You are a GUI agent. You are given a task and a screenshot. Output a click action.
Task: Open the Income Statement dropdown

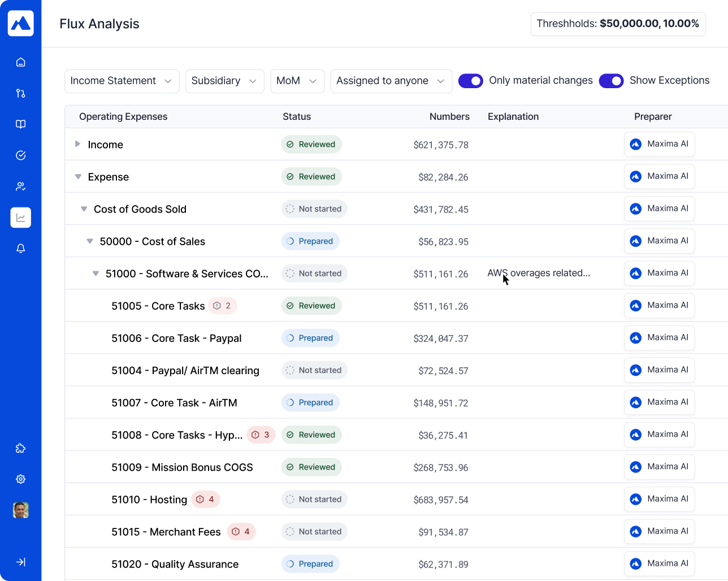pyautogui.click(x=122, y=81)
